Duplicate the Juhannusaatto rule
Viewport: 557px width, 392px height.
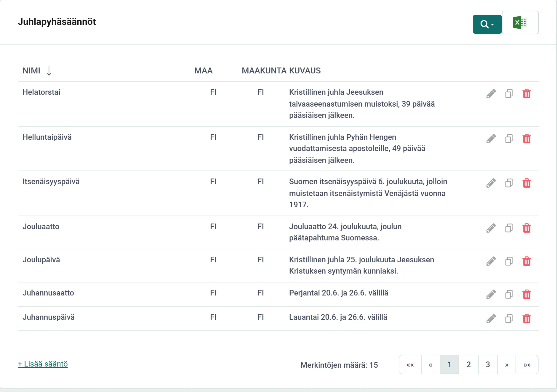(x=509, y=295)
